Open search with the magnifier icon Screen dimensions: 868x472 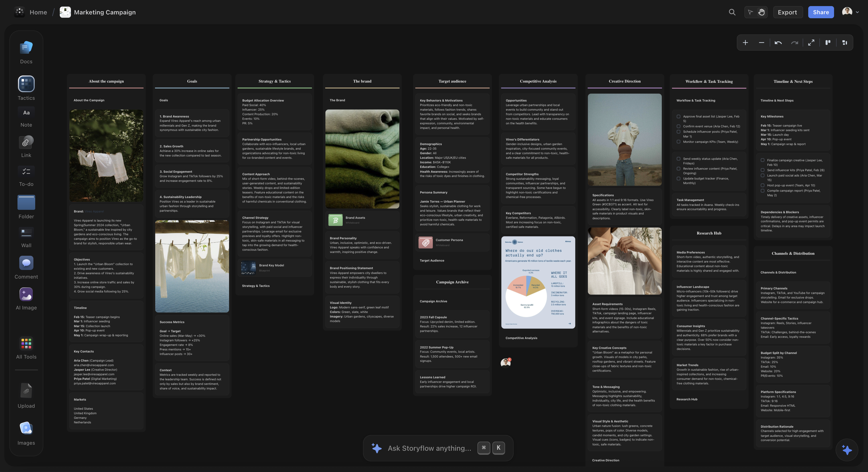(732, 12)
